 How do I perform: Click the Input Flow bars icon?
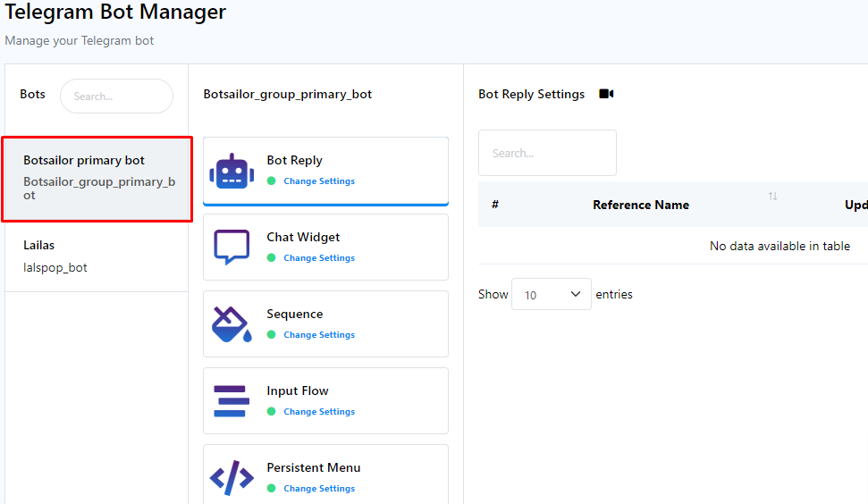[232, 401]
